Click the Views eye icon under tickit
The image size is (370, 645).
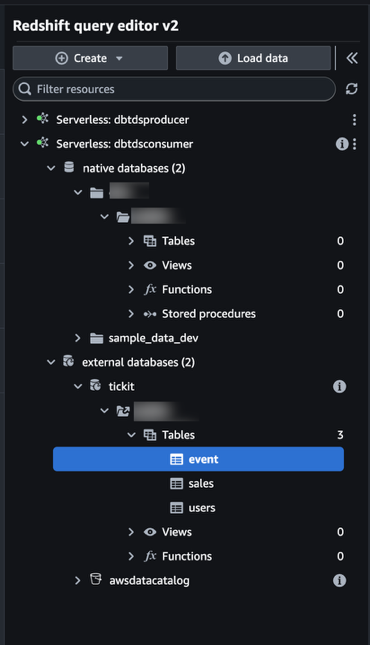click(x=150, y=532)
